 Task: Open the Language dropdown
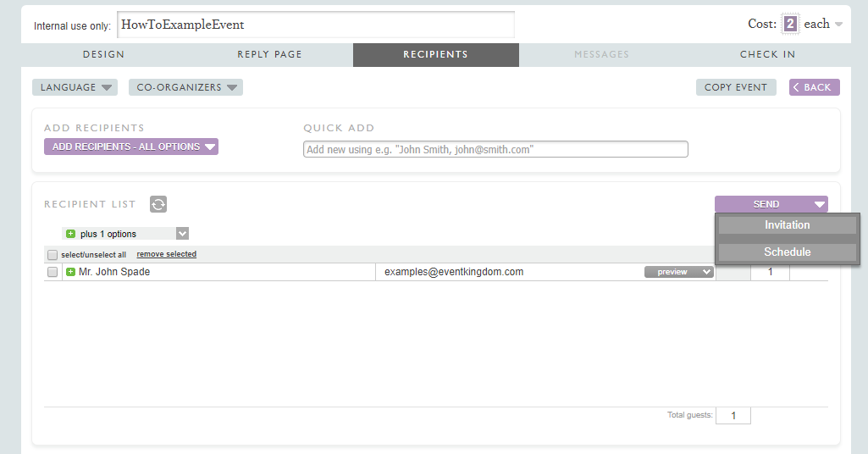click(x=75, y=87)
